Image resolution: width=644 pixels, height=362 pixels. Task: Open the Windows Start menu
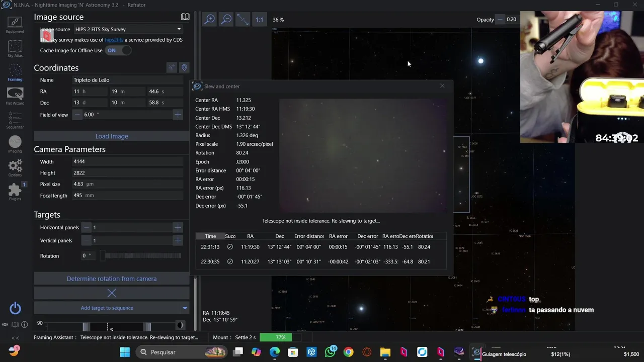(125, 352)
